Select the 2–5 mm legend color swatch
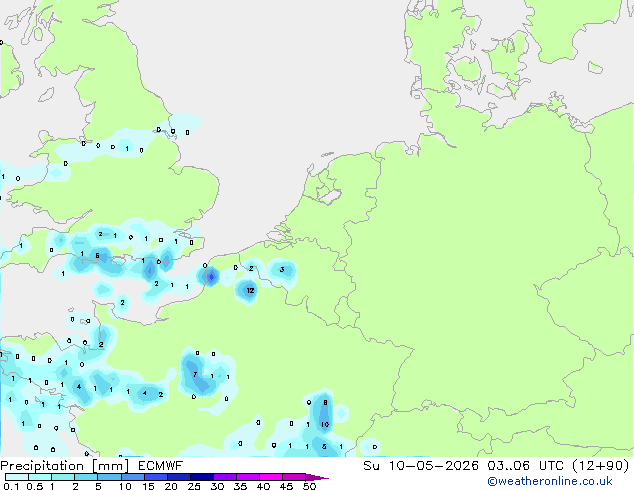 [x=86, y=477]
